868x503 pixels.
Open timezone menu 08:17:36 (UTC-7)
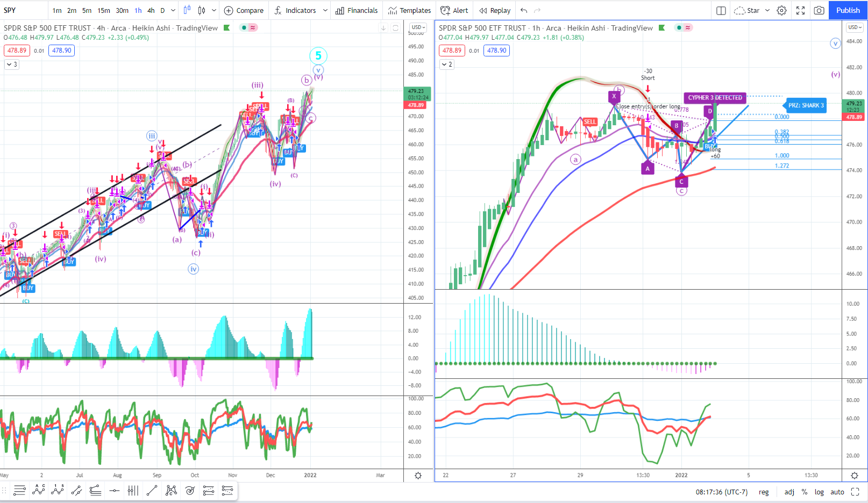[x=722, y=492]
